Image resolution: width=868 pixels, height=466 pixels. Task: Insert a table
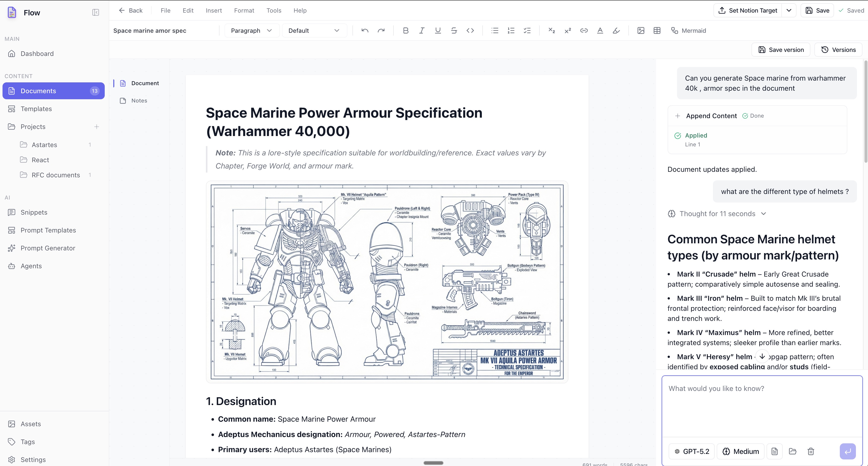point(657,31)
